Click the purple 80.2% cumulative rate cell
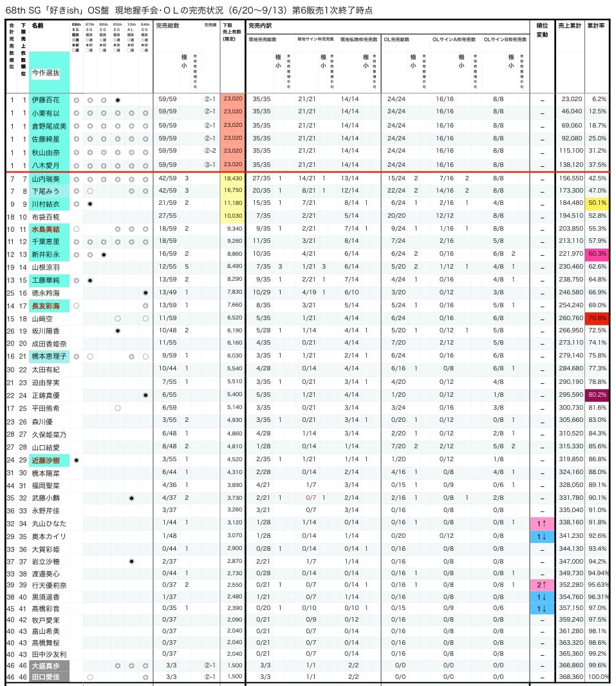Screen dimensions: 616x686 [x=597, y=395]
